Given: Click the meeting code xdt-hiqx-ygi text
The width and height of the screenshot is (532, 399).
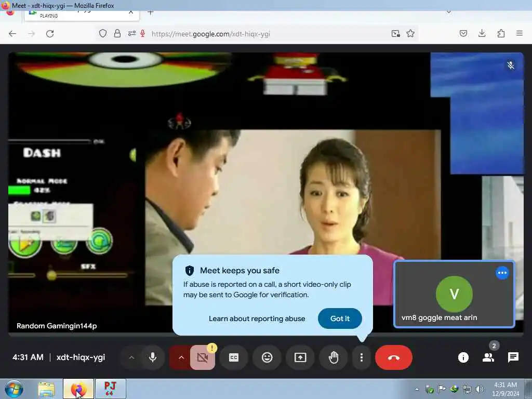Looking at the screenshot, I should 81,357.
